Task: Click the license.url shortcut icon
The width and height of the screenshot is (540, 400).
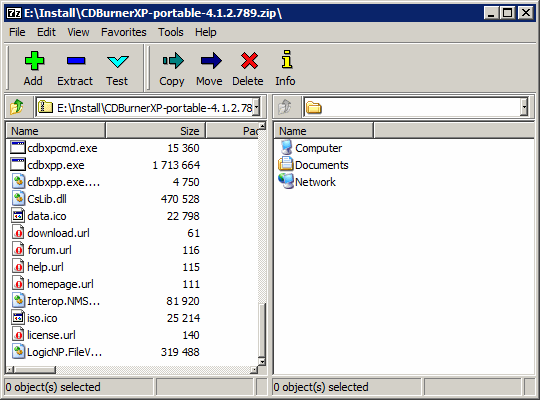Action: (18, 335)
